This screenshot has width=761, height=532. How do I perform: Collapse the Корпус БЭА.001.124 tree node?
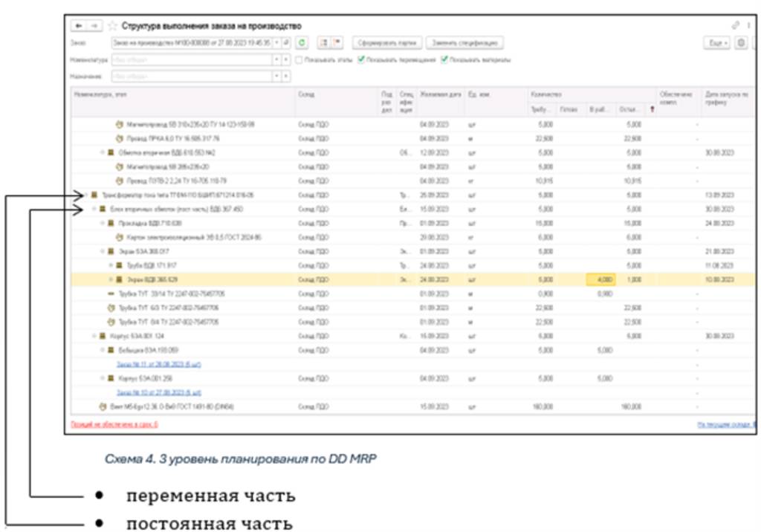click(x=94, y=336)
